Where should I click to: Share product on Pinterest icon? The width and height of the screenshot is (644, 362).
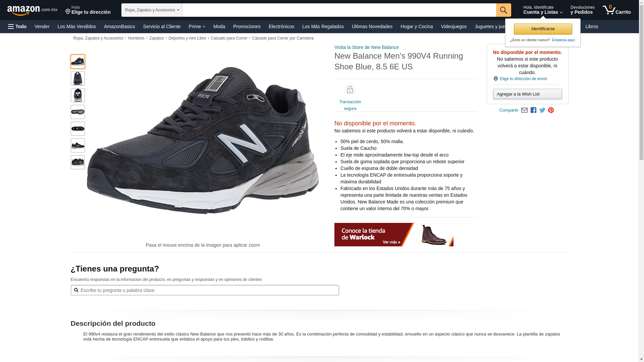[x=551, y=110]
